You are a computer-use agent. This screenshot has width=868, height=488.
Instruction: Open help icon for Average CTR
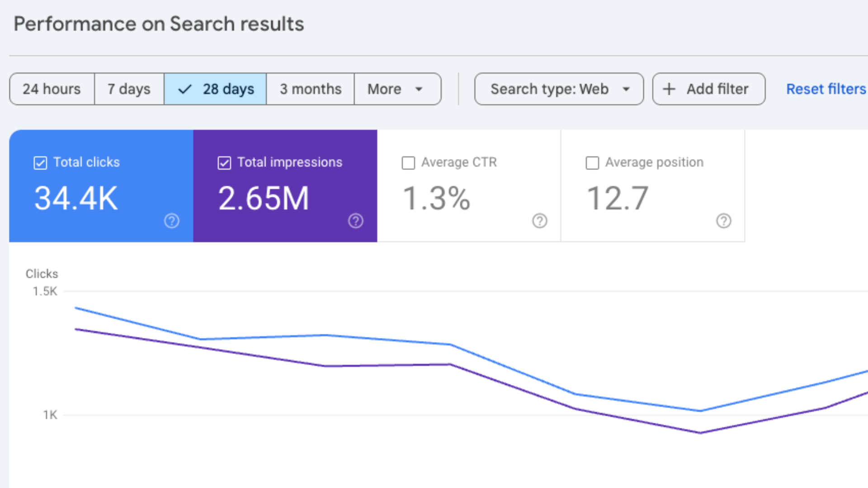pos(539,221)
